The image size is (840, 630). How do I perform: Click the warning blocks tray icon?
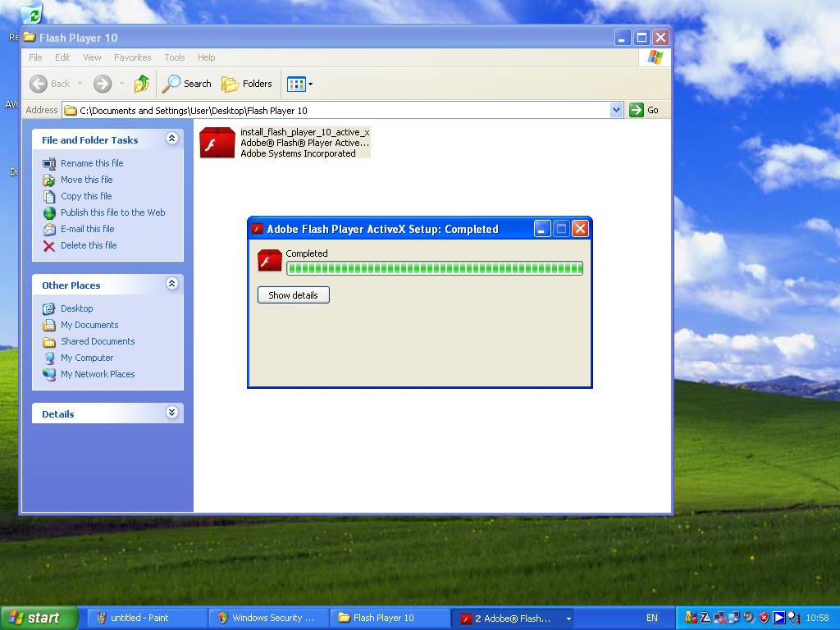pos(691,618)
